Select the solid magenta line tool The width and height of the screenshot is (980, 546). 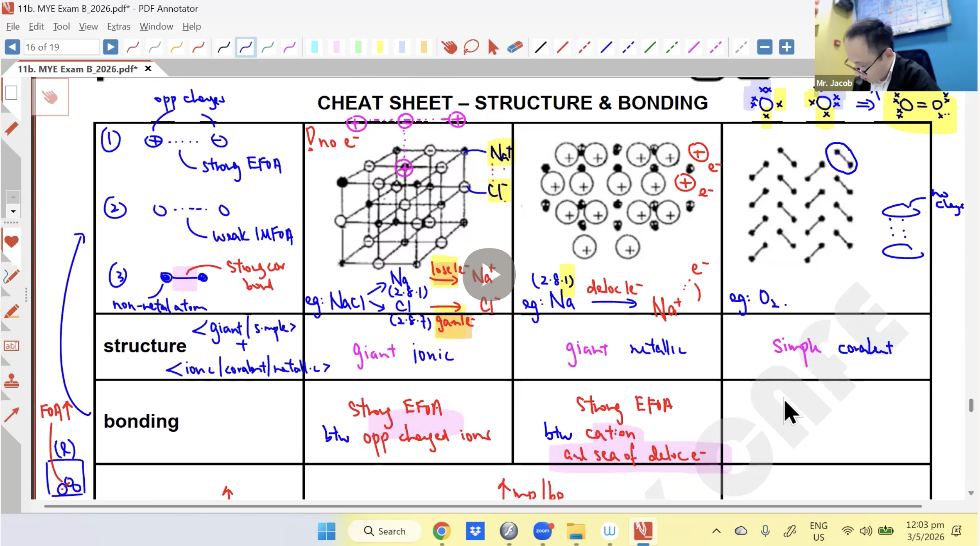click(x=694, y=47)
